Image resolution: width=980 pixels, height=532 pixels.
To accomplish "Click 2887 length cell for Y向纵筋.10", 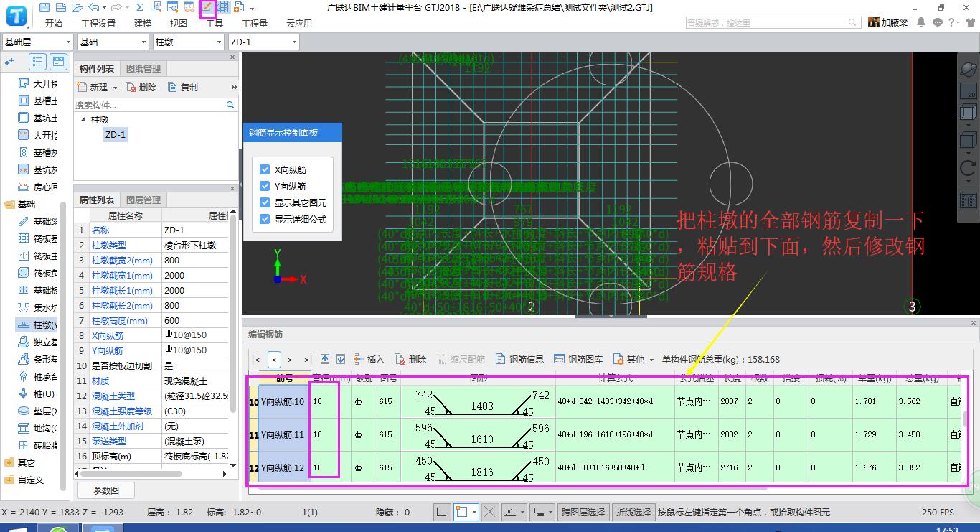I will point(731,401).
